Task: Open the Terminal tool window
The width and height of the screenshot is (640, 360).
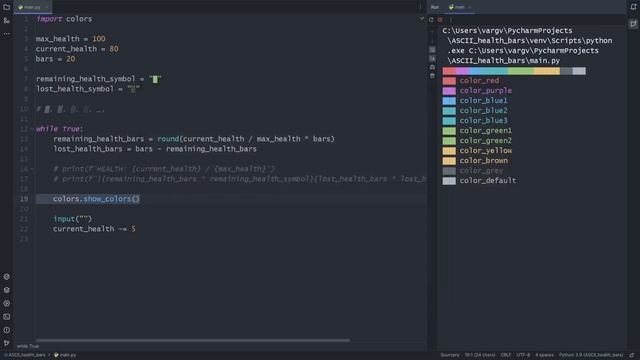Action: 7,317
